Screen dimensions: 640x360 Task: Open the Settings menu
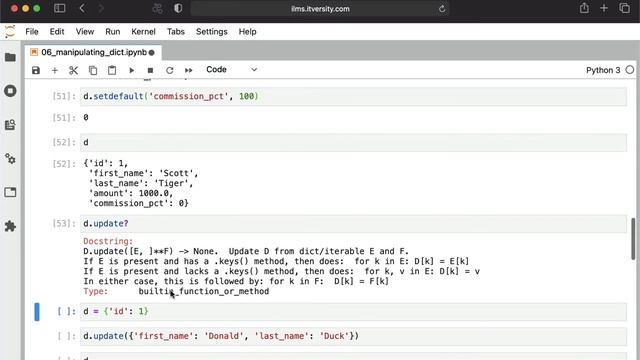(211, 31)
